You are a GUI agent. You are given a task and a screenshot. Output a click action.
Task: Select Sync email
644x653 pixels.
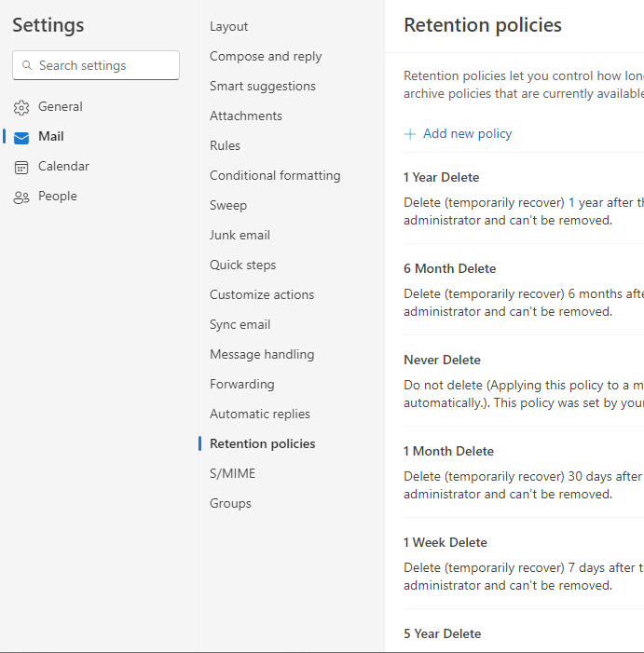(240, 325)
